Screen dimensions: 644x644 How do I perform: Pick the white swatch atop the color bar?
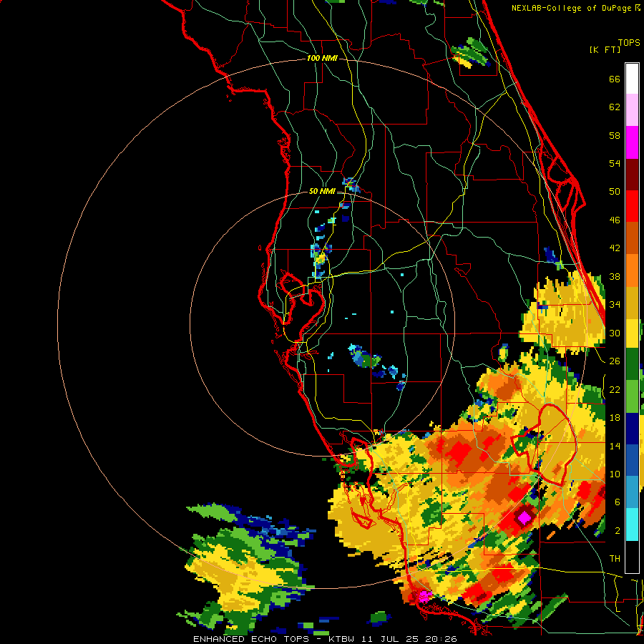point(632,79)
